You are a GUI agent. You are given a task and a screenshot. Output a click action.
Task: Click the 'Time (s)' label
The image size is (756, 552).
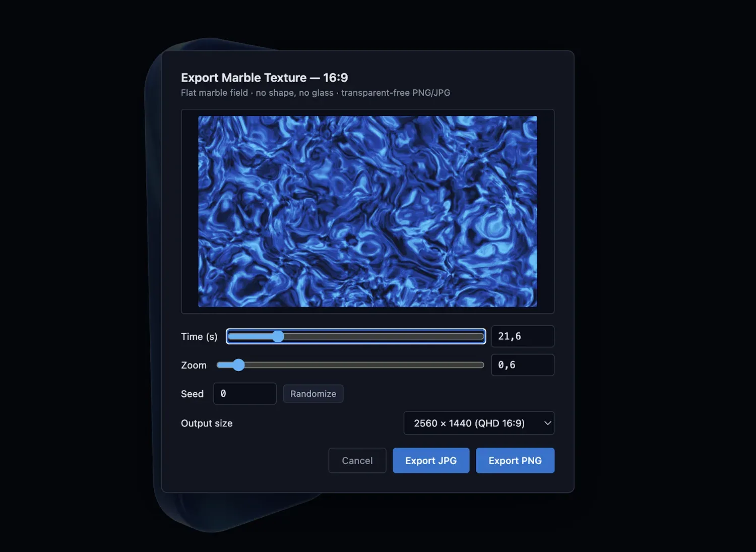click(199, 337)
